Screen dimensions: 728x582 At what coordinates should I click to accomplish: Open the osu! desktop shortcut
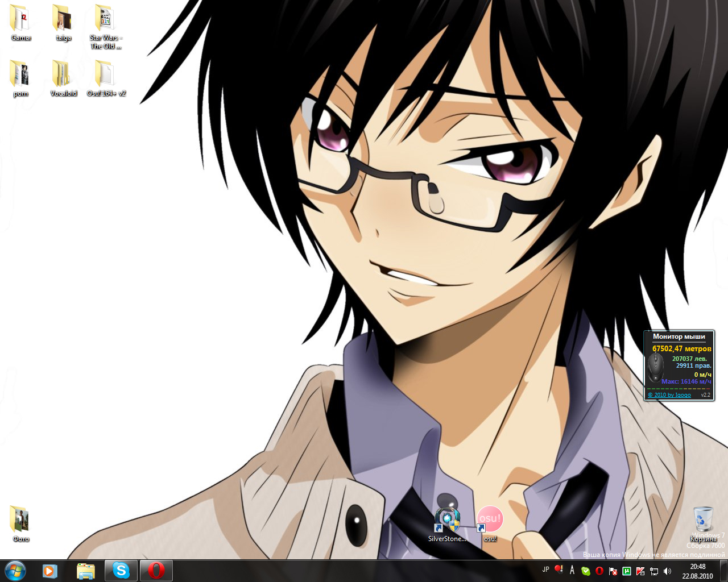tap(490, 520)
